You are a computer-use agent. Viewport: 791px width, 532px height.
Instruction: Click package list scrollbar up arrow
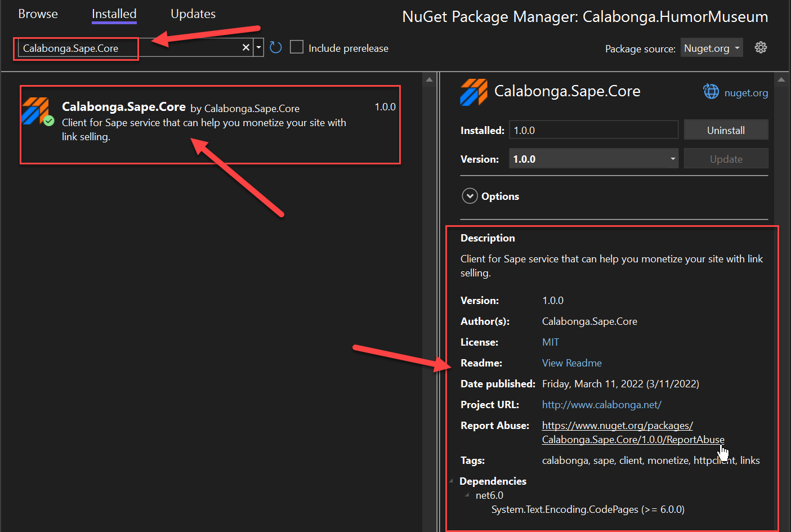point(430,79)
